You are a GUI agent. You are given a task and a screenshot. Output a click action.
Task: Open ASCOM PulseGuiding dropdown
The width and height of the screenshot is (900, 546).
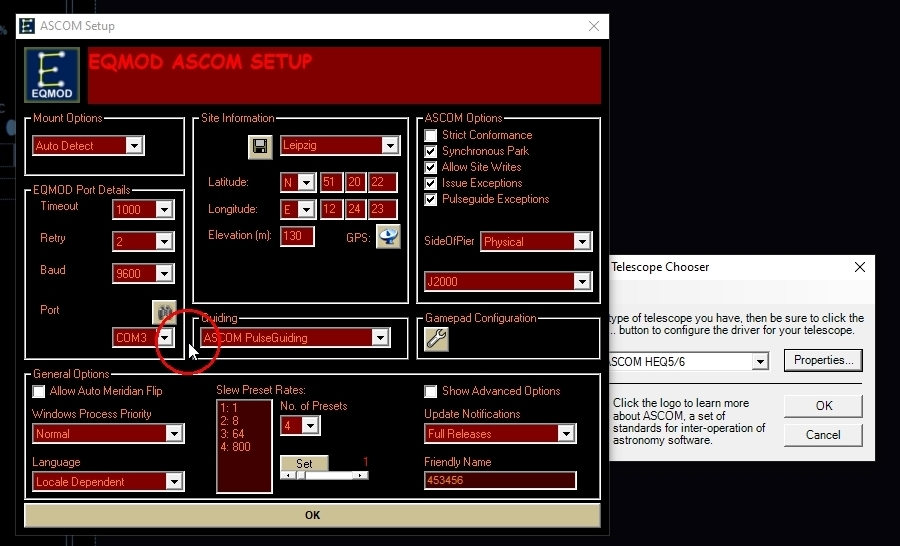click(x=380, y=338)
